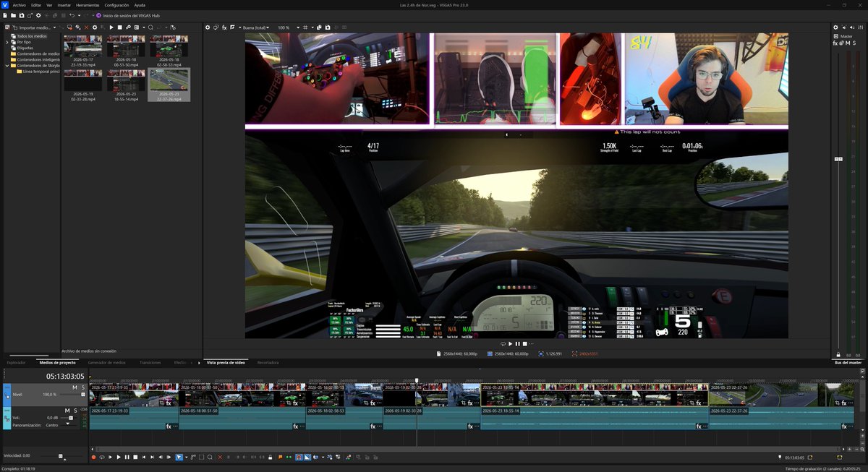Save preview snapshot to file icon
Screen dimensions: 868x472
tap(328, 27)
